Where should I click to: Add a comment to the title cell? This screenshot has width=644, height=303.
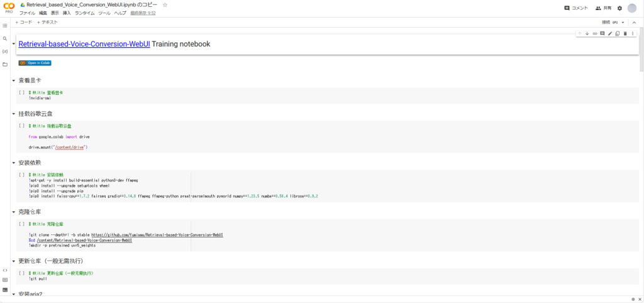tap(602, 34)
